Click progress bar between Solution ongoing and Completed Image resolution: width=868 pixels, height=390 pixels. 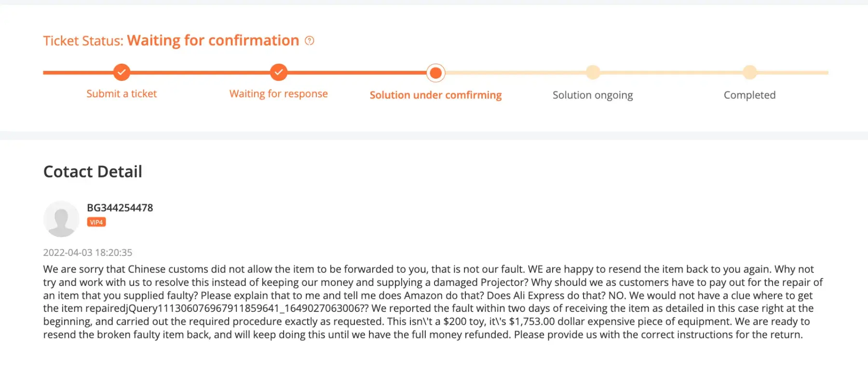(x=671, y=72)
